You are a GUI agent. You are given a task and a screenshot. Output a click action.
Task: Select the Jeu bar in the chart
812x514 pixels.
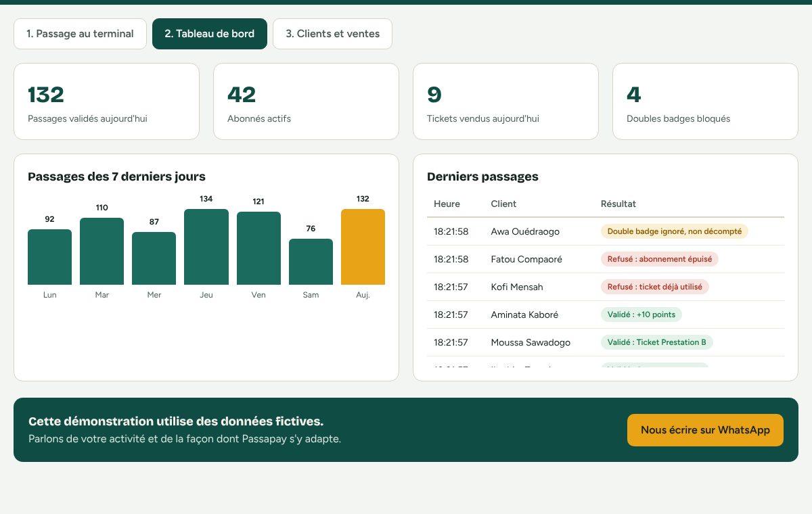point(206,247)
